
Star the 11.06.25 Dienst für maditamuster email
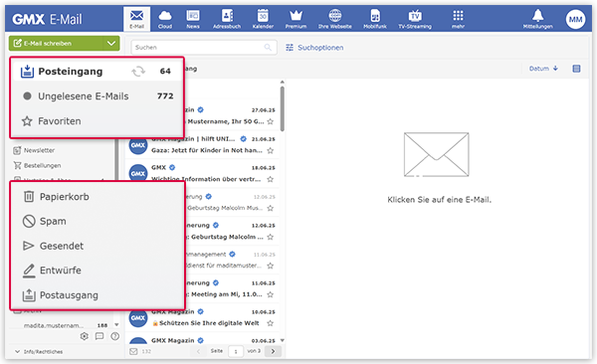click(271, 266)
